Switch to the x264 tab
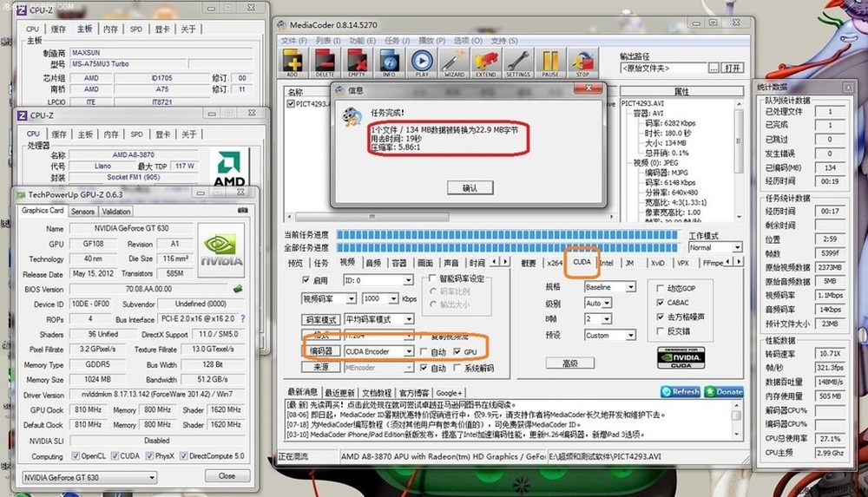 [555, 262]
